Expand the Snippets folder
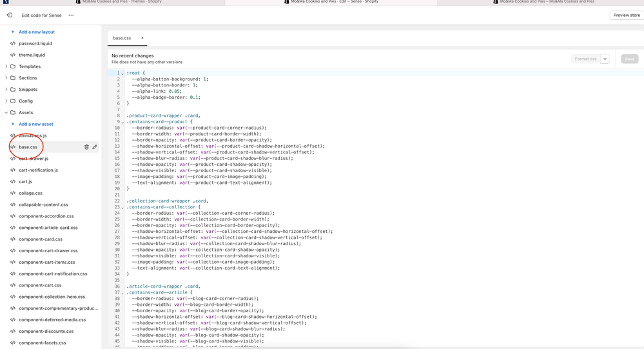This screenshot has height=349, width=644. tap(6, 90)
